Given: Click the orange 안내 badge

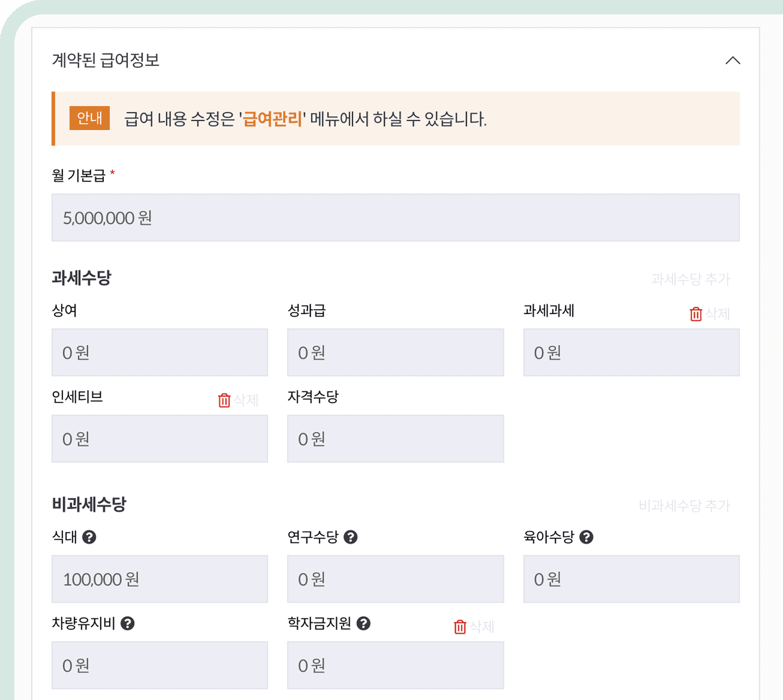Looking at the screenshot, I should pyautogui.click(x=89, y=118).
